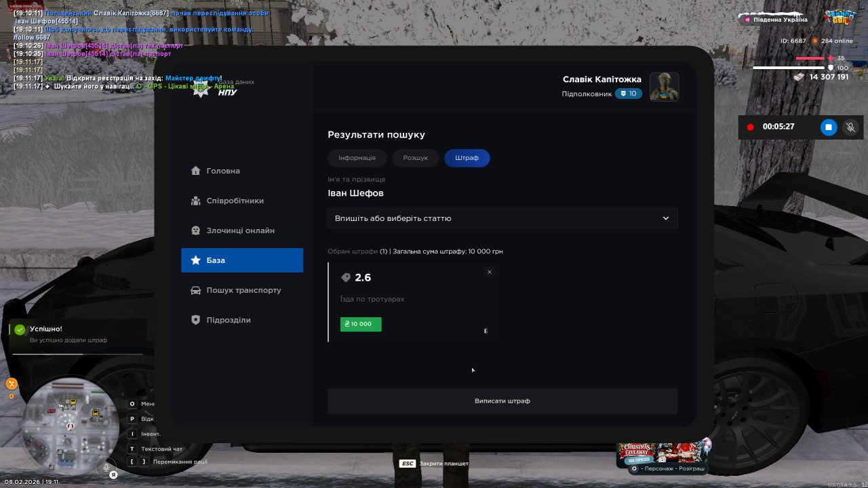The image size is (868, 488).
Task: Click the Славік Капітожка officer name
Action: click(x=602, y=79)
